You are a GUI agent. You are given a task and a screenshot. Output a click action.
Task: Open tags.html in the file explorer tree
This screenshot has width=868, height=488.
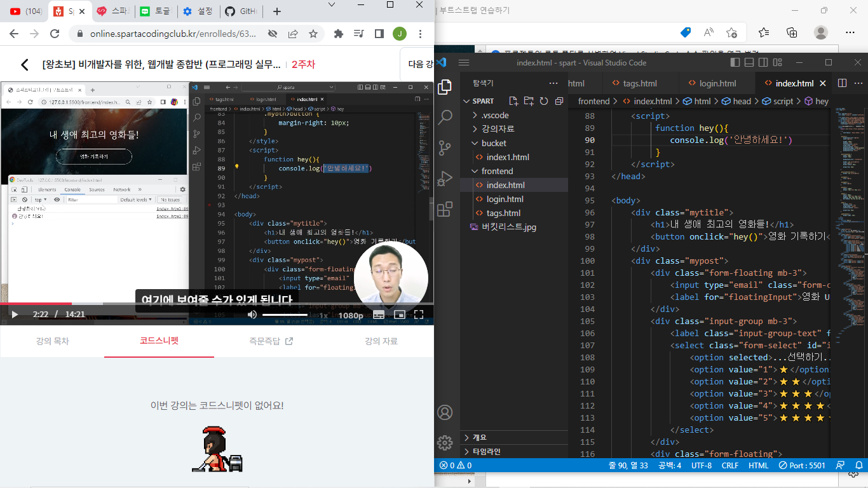pos(504,213)
